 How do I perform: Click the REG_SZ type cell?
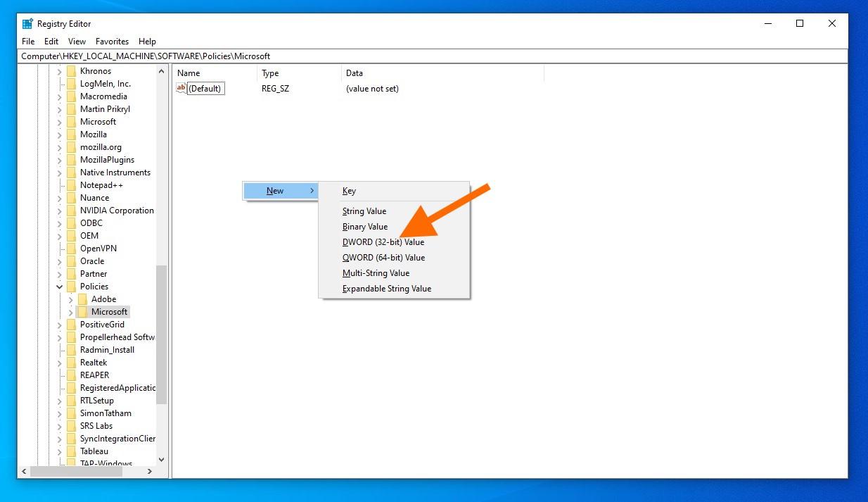tap(275, 89)
